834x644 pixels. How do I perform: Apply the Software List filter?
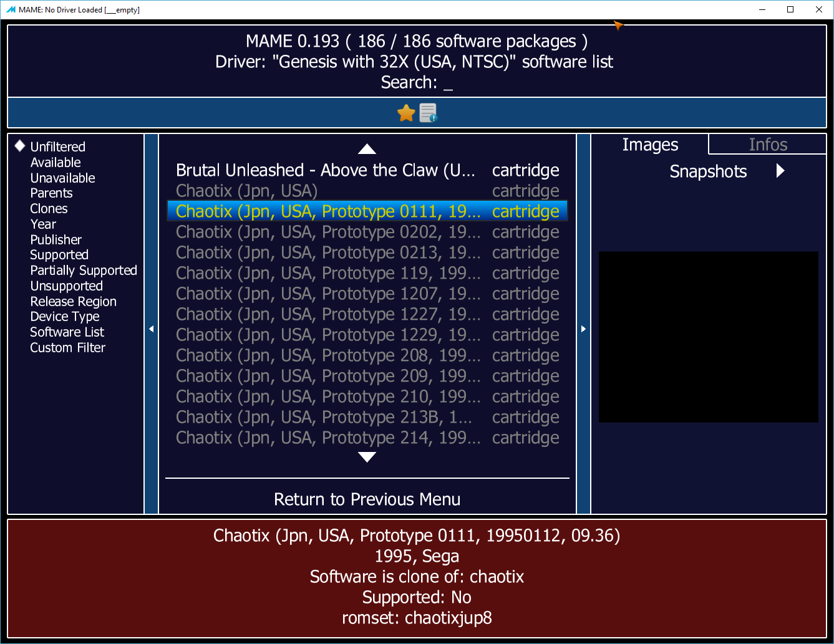(x=67, y=332)
